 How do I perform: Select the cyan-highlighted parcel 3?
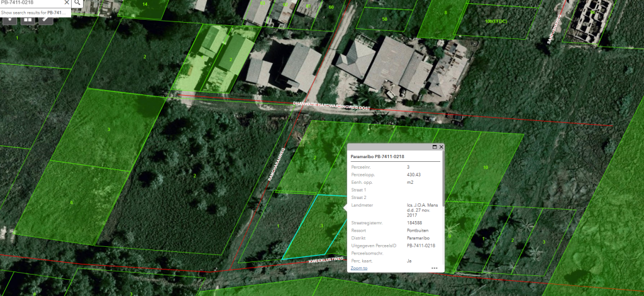tap(314, 230)
